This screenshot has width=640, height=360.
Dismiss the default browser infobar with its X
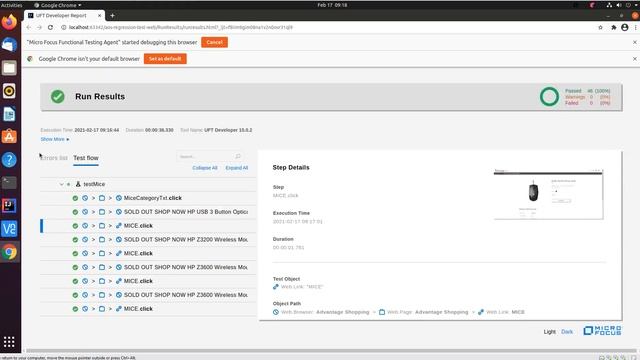(635, 59)
